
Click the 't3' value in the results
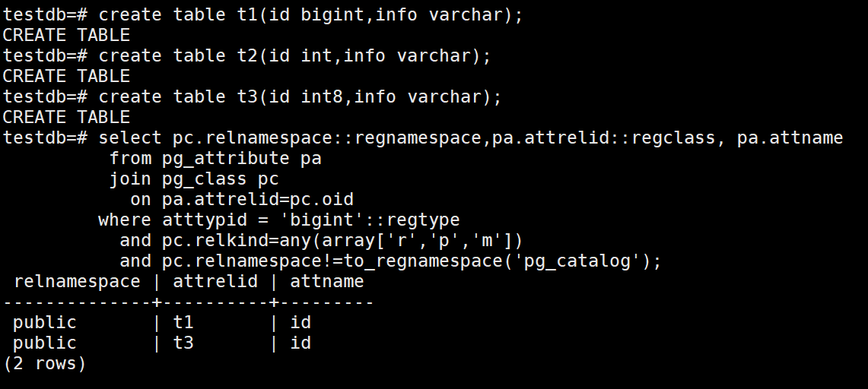point(183,343)
